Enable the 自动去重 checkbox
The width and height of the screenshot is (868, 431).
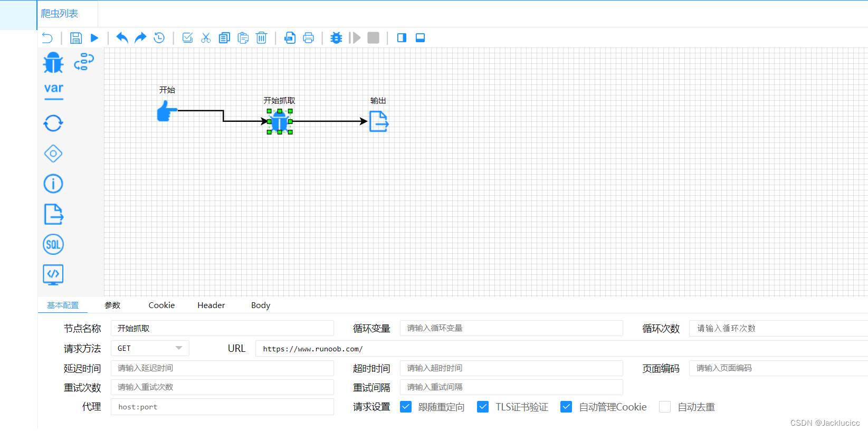click(665, 407)
